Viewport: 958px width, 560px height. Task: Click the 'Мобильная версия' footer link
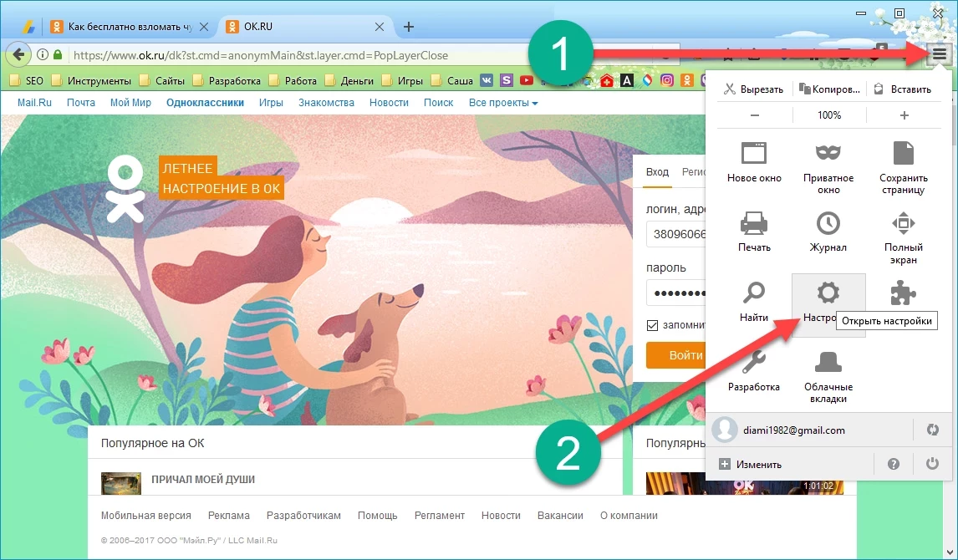click(145, 516)
